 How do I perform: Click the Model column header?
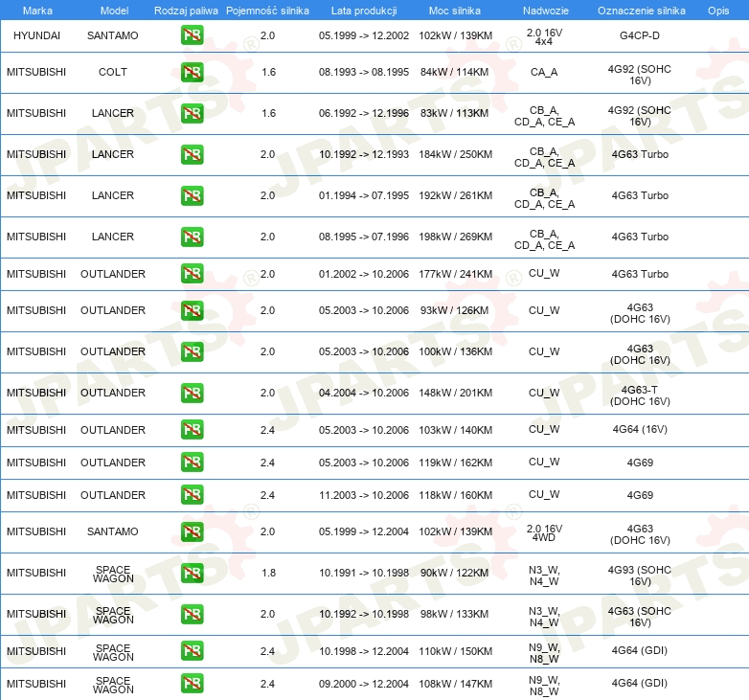pyautogui.click(x=113, y=11)
